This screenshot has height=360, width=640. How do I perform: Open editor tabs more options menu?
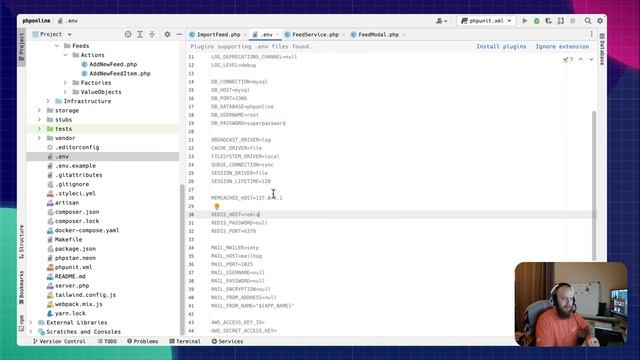click(x=591, y=35)
